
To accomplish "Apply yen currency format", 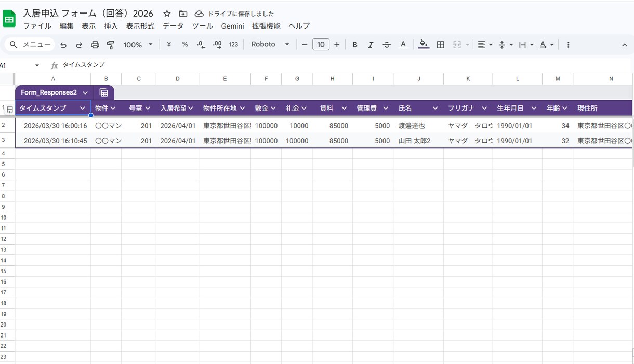I will tap(169, 45).
